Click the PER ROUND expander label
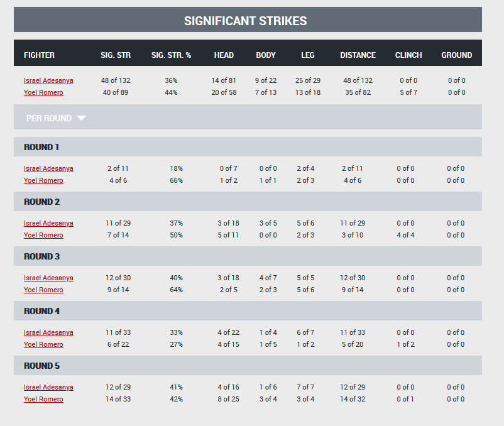The height and width of the screenshot is (426, 504). (49, 118)
